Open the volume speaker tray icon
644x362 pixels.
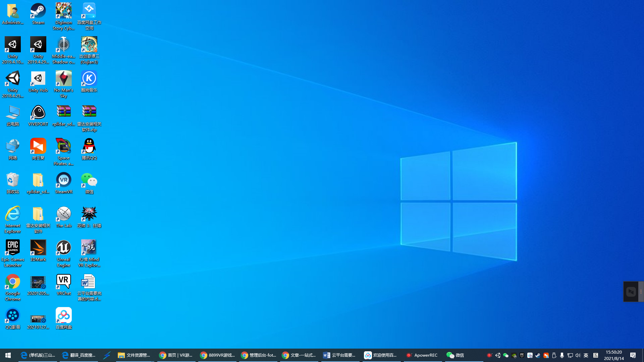coord(578,355)
